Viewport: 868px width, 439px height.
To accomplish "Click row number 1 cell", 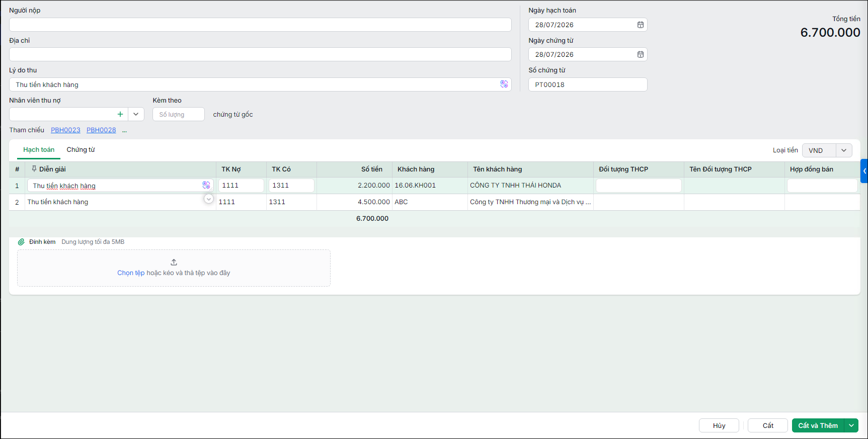I will pos(17,186).
